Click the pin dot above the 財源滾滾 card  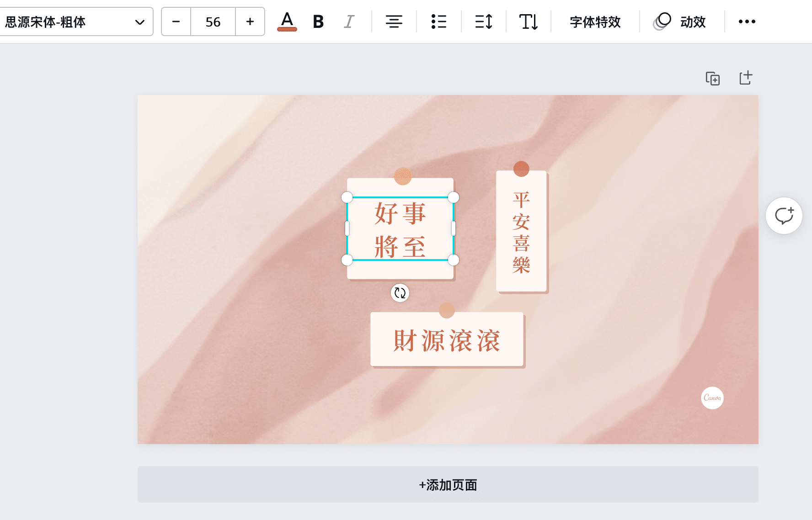(x=447, y=310)
